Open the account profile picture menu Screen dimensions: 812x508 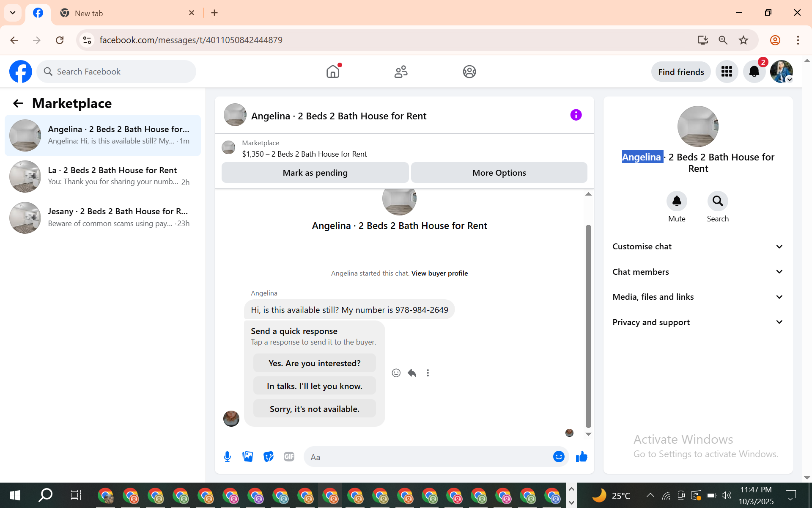[x=781, y=72]
